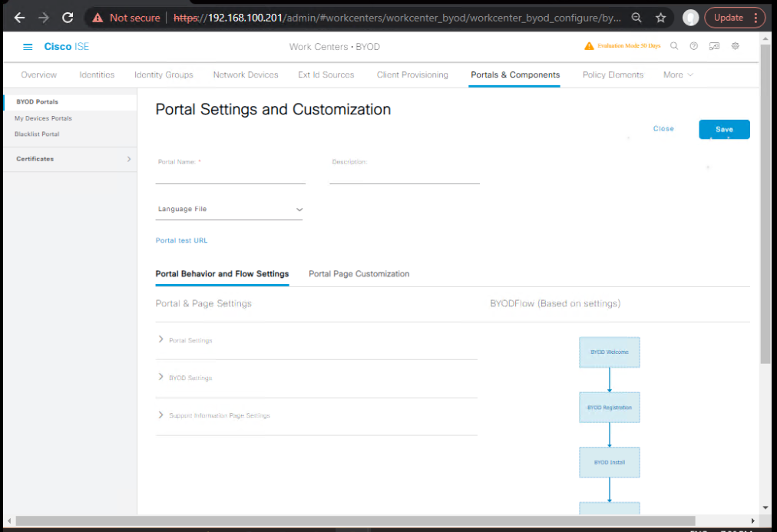The height and width of the screenshot is (532, 777).
Task: Click the browser forward arrow
Action: (44, 18)
